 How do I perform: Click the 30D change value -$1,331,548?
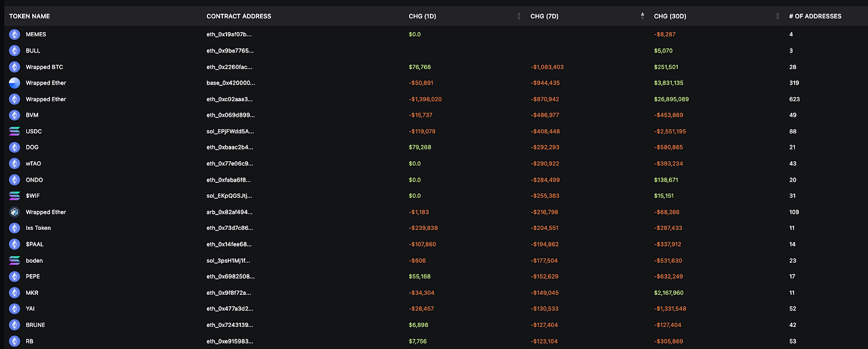coord(669,309)
